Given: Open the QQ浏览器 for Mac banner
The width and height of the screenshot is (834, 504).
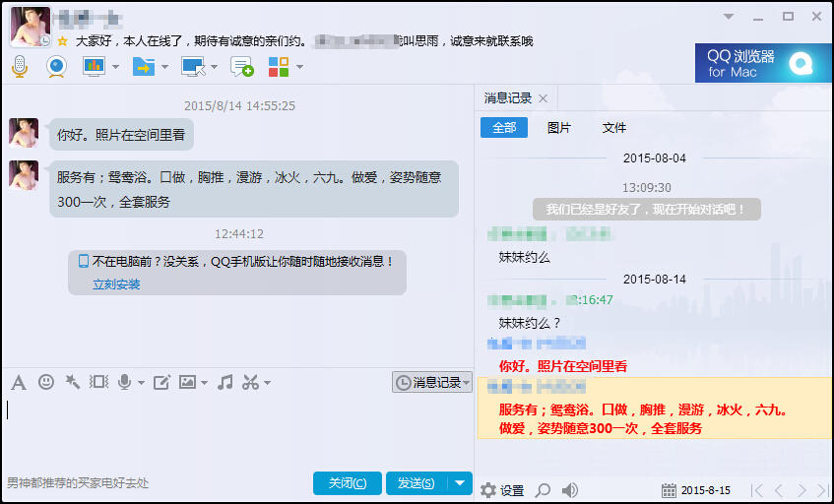Looking at the screenshot, I should coord(763,63).
